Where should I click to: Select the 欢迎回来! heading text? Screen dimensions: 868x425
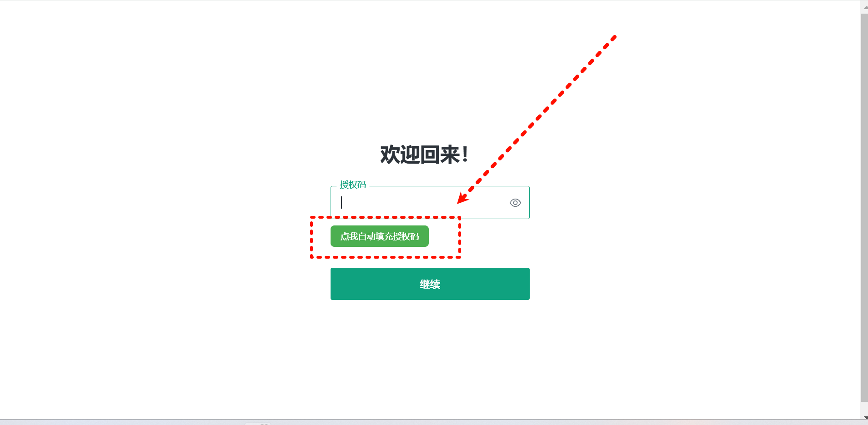(x=424, y=155)
